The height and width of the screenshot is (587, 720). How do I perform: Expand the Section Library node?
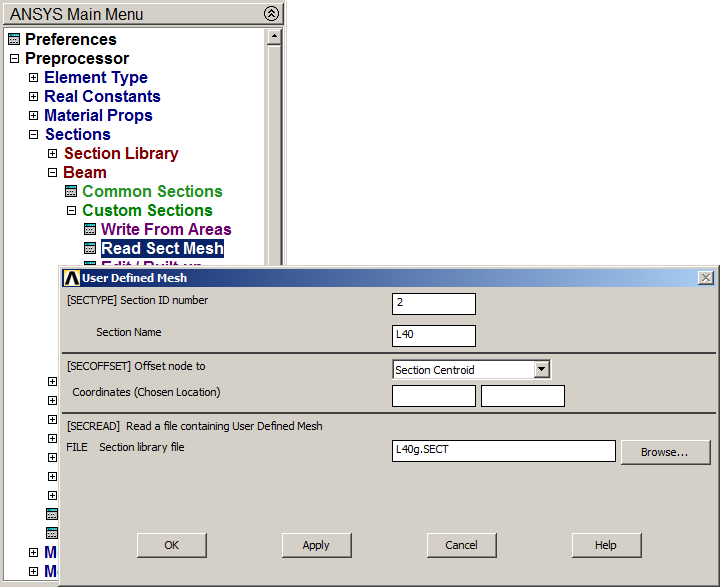[52, 154]
